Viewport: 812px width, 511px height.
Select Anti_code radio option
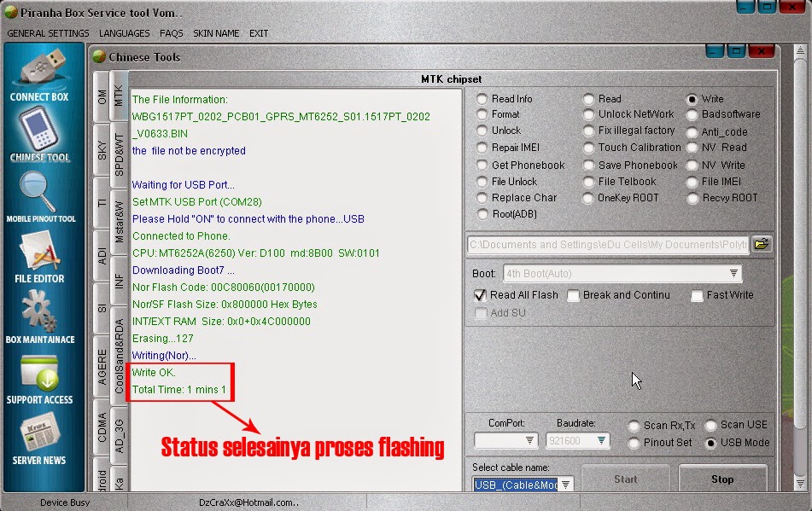click(x=692, y=132)
